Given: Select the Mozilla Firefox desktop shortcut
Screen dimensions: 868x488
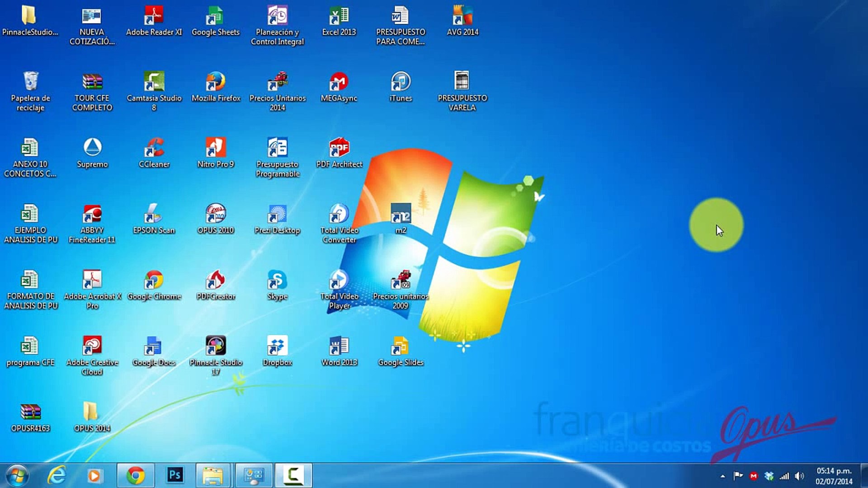Looking at the screenshot, I should [x=216, y=82].
